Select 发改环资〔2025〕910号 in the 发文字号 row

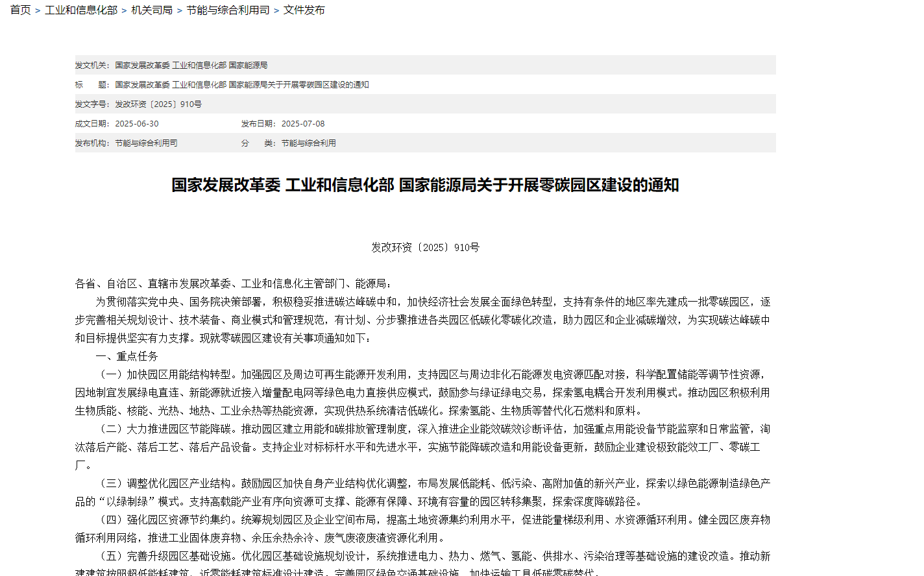pyautogui.click(x=158, y=104)
